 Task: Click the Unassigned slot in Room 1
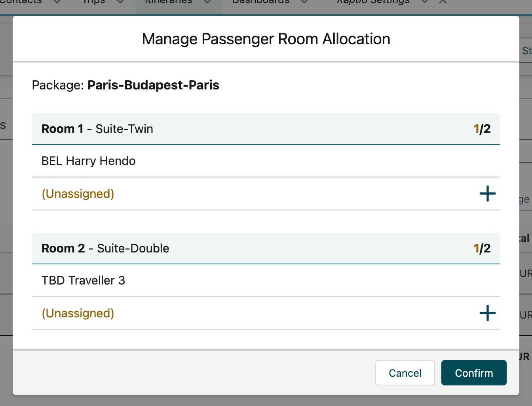pos(78,194)
